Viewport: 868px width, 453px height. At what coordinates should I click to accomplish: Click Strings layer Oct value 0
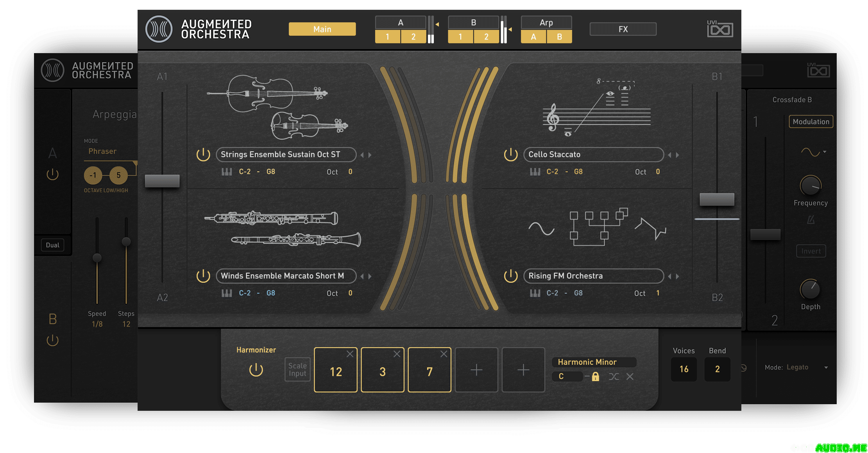[x=350, y=172]
